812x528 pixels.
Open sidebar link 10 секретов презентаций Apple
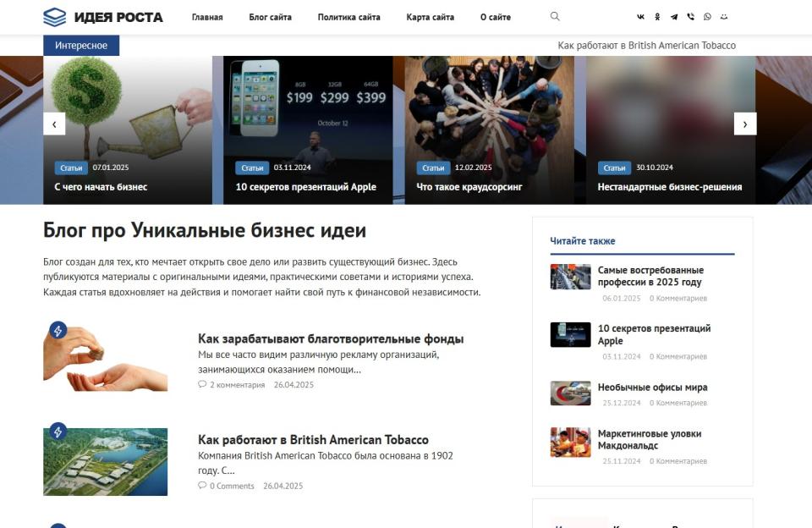click(x=655, y=335)
